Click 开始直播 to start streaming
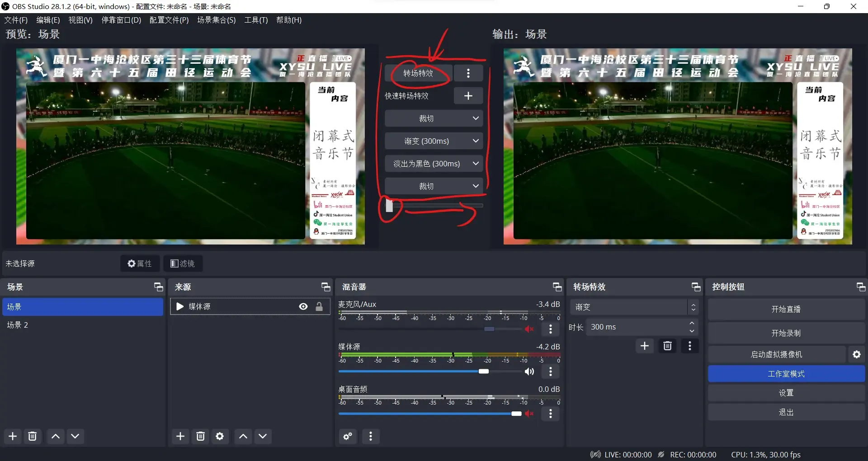This screenshot has width=868, height=461. 786,309
